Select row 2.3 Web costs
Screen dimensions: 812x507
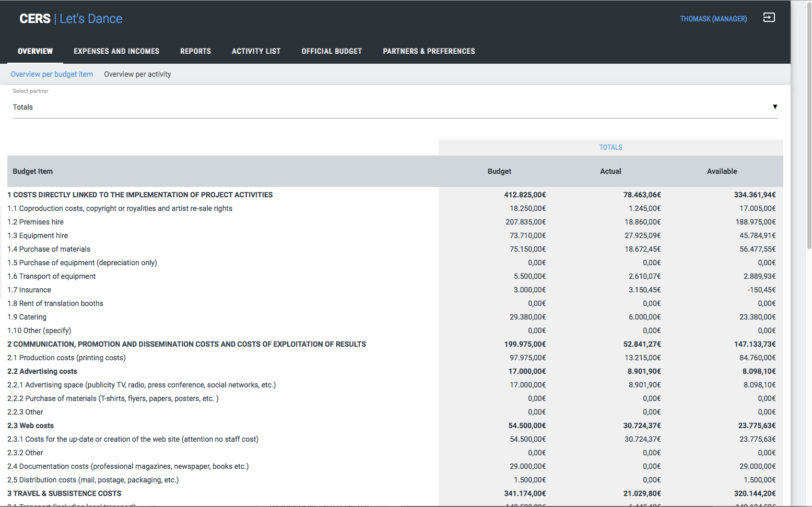[395, 426]
